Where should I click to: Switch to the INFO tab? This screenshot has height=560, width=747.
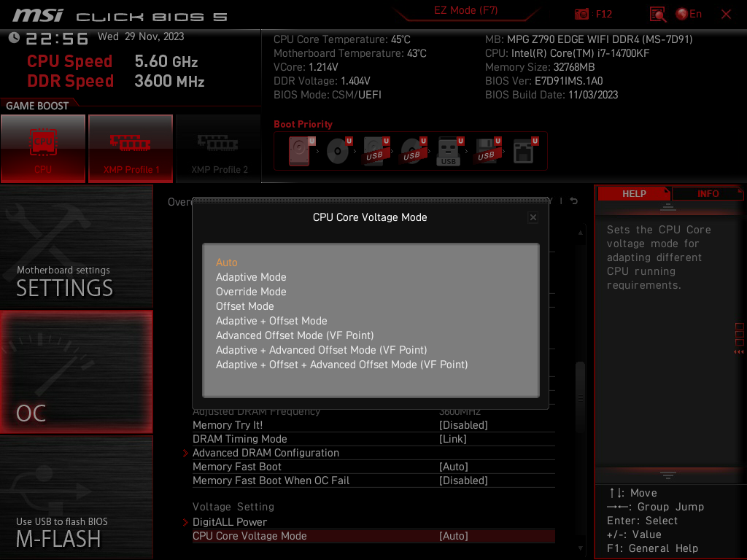pos(708,193)
